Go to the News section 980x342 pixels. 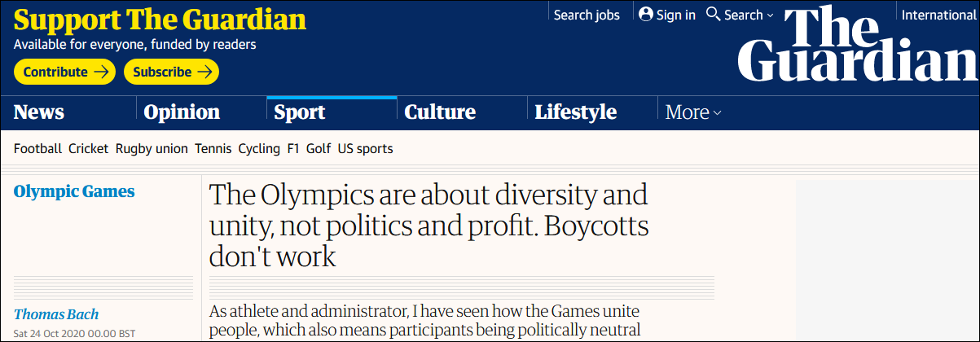[39, 112]
